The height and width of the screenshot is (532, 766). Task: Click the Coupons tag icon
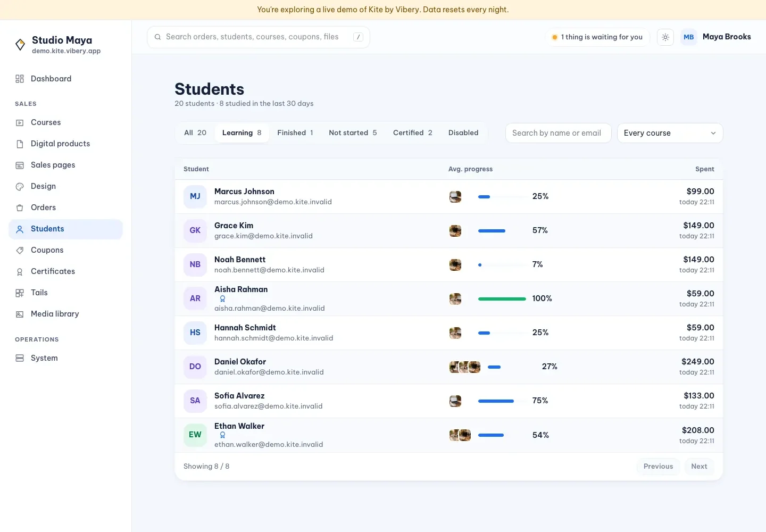click(x=20, y=250)
